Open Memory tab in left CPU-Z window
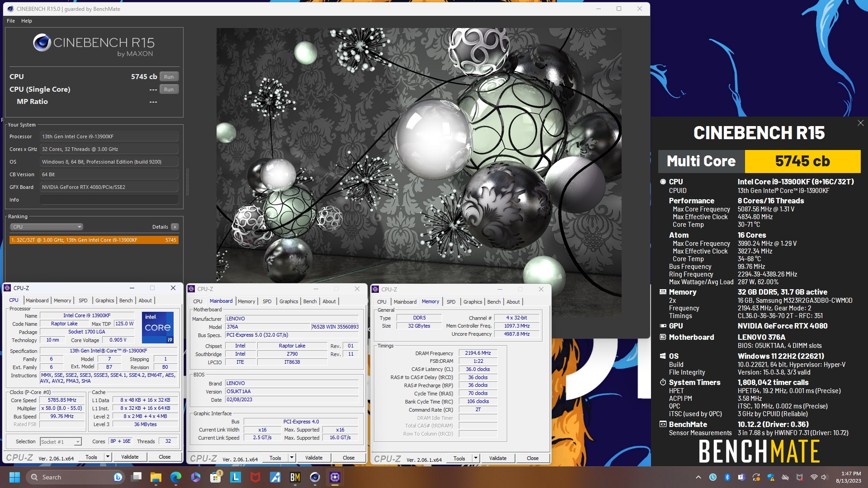The image size is (868, 488). coord(62,300)
